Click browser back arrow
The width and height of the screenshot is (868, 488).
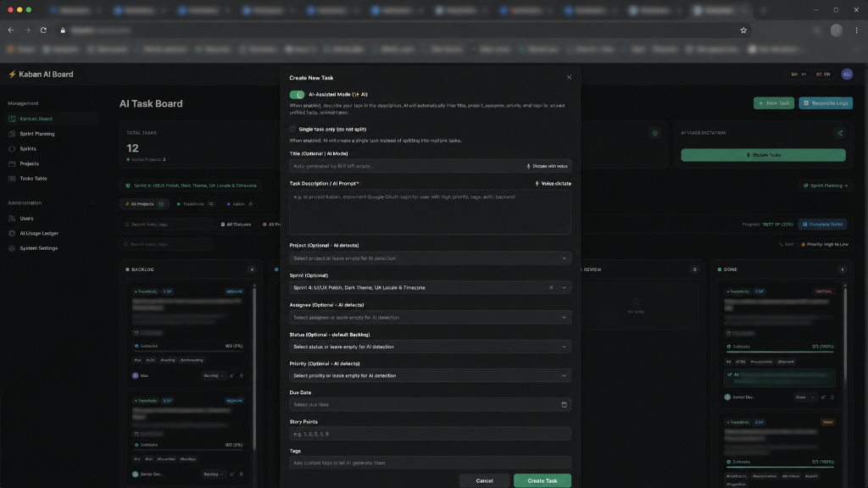click(x=11, y=30)
